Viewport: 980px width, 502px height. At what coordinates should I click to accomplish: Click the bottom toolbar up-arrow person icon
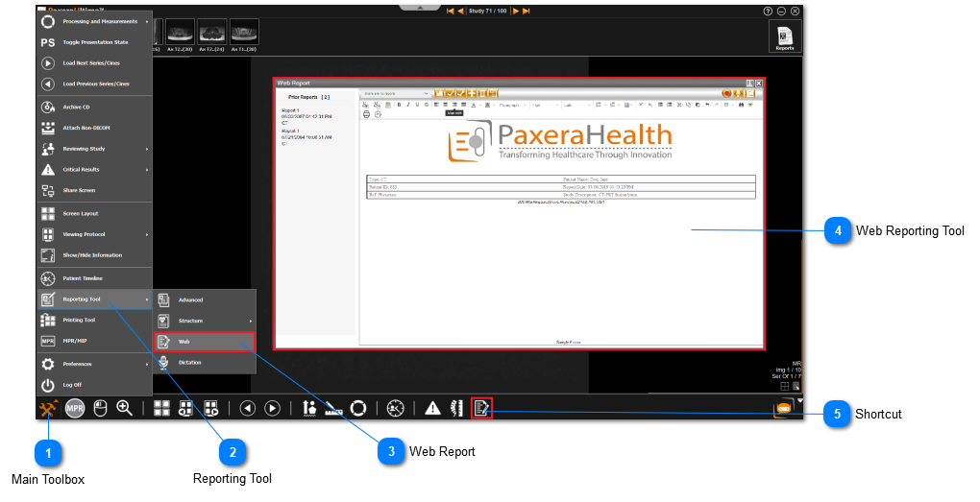309,408
